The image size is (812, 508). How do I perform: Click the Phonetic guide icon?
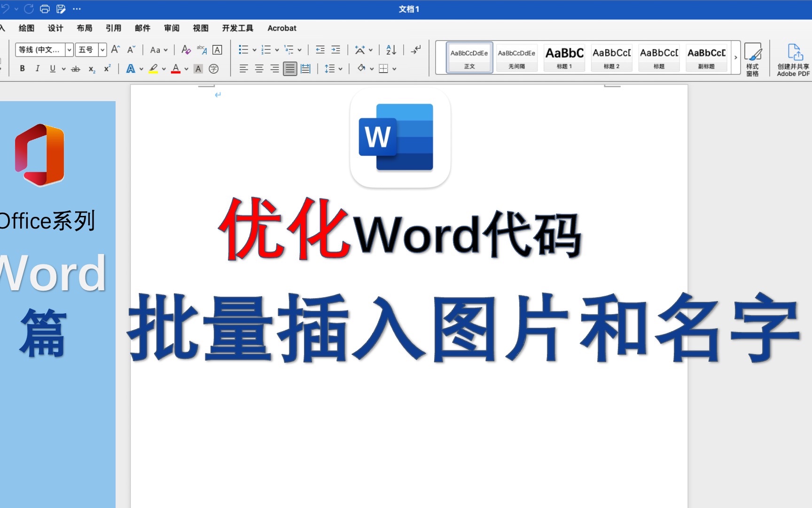(x=202, y=49)
